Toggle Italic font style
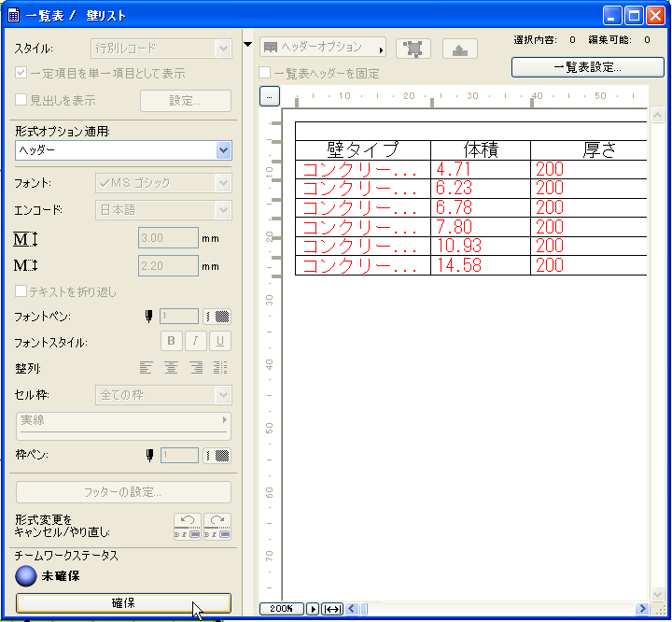Image resolution: width=672 pixels, height=622 pixels. click(x=195, y=341)
